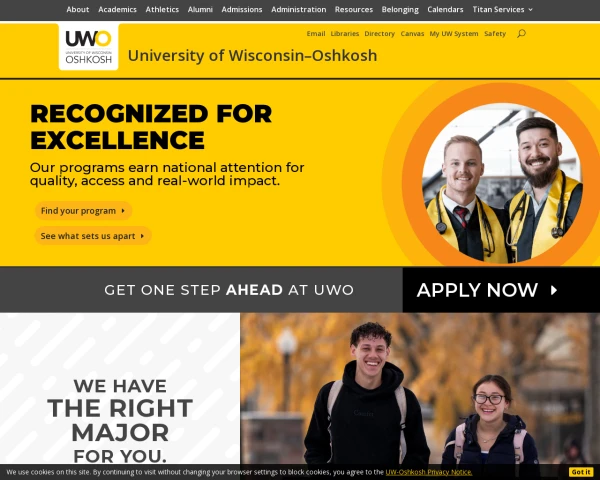
Task: Open the About menu
Action: tap(78, 10)
